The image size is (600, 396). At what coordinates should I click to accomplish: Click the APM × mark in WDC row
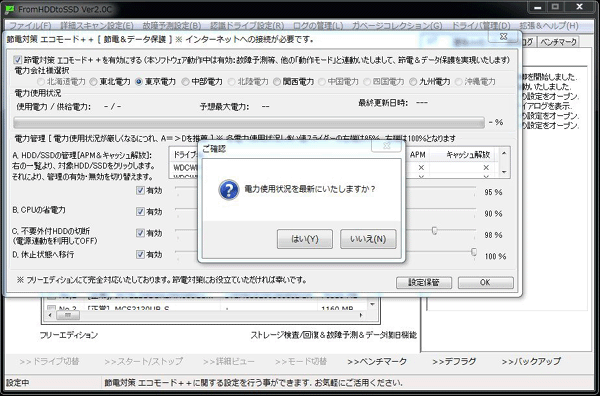point(421,168)
